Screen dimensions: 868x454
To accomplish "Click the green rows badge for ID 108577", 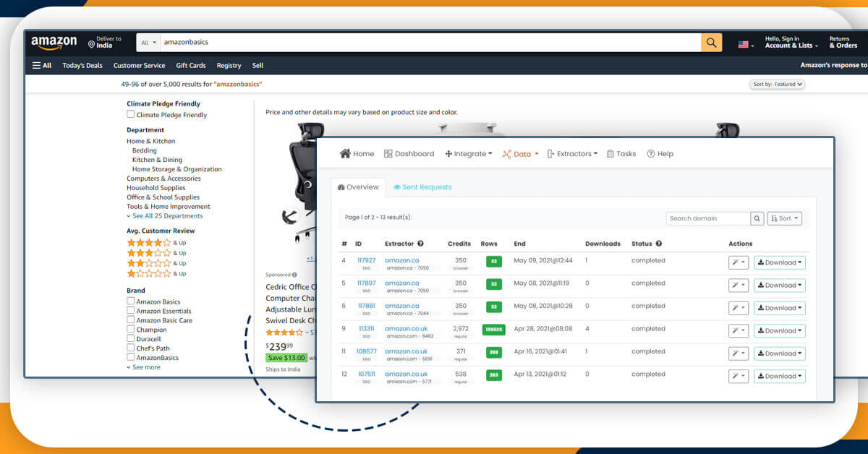I will (493, 353).
